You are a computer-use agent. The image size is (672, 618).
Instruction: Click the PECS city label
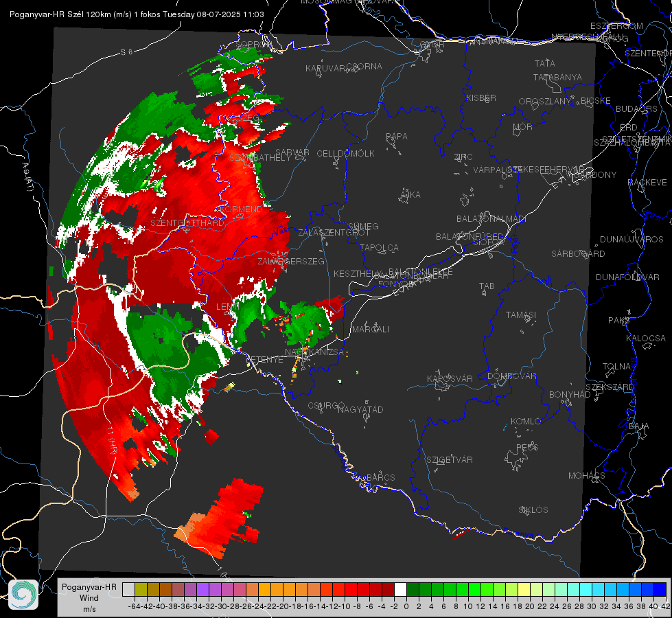coord(527,448)
